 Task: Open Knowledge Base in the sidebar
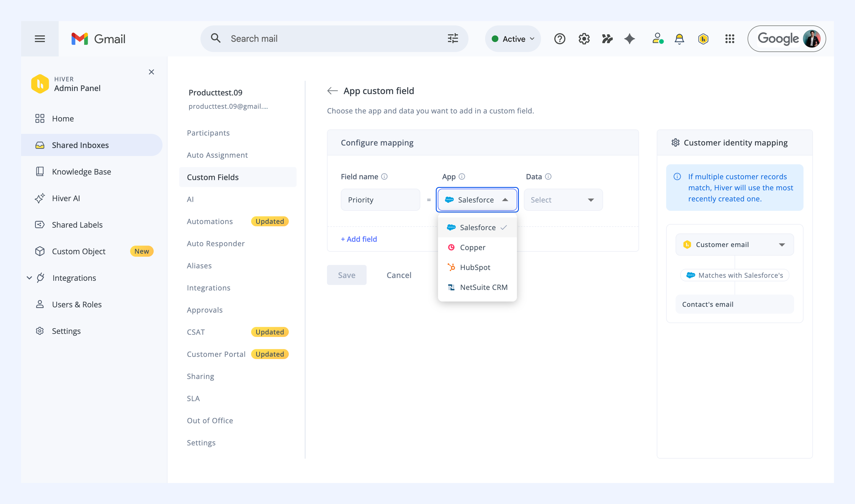tap(91, 172)
